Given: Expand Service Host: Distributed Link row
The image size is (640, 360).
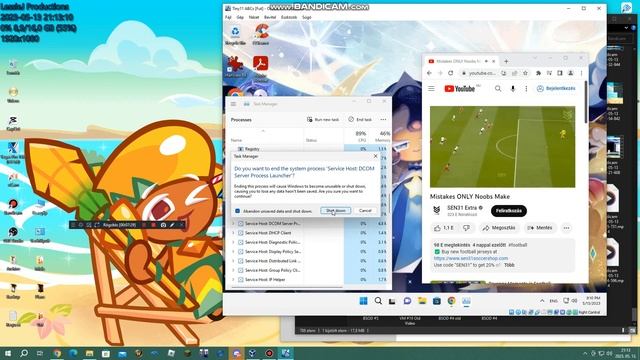Looking at the screenshot, I should click(233, 261).
